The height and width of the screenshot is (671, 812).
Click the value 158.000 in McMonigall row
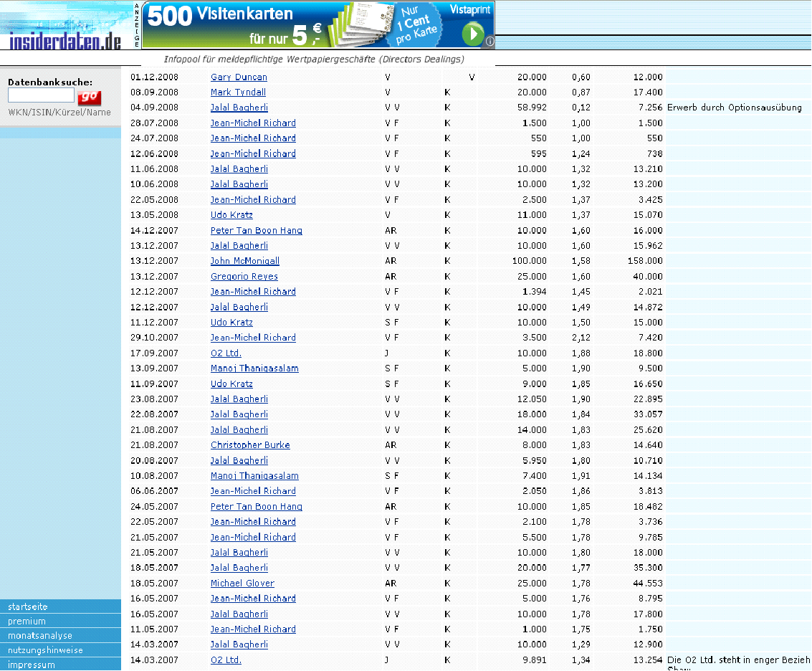pyautogui.click(x=645, y=261)
